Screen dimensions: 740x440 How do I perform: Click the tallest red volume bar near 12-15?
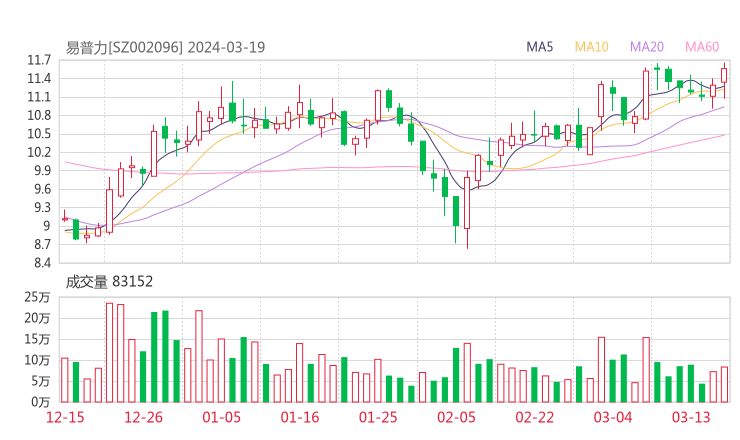[x=109, y=353]
